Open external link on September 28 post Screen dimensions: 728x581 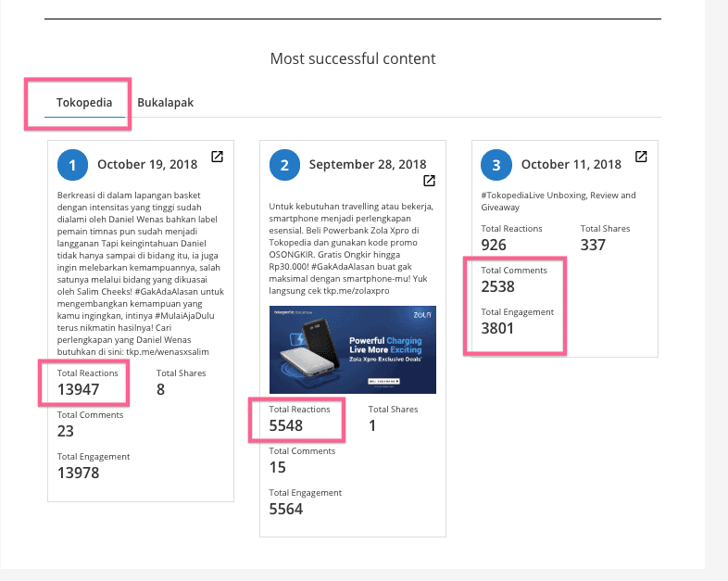tap(429, 180)
